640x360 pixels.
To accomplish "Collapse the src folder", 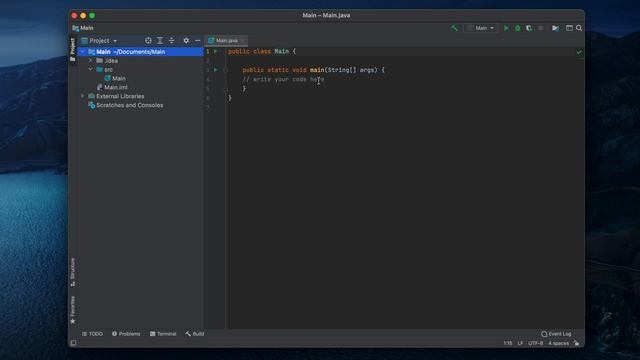I will [x=91, y=69].
